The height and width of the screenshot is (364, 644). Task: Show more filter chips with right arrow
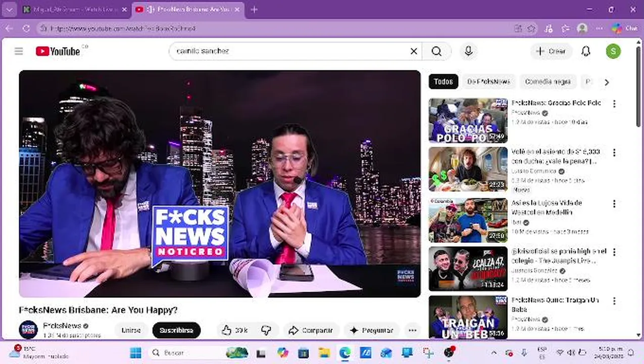tap(607, 82)
